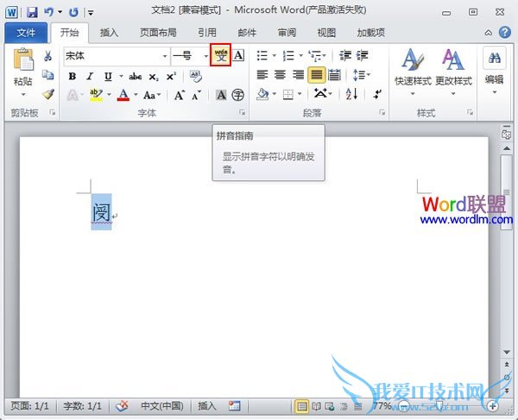Open the Change Case Aa dropdown

pos(152,96)
